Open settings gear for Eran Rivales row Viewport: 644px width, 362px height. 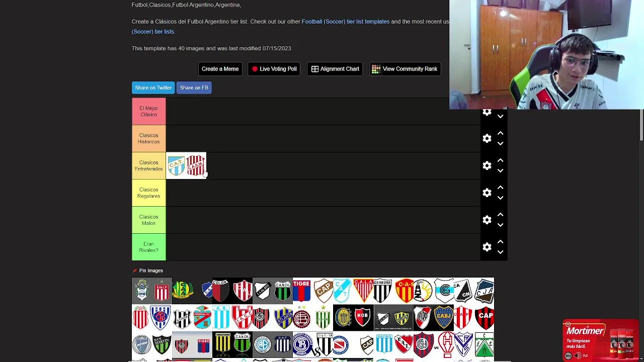point(487,247)
